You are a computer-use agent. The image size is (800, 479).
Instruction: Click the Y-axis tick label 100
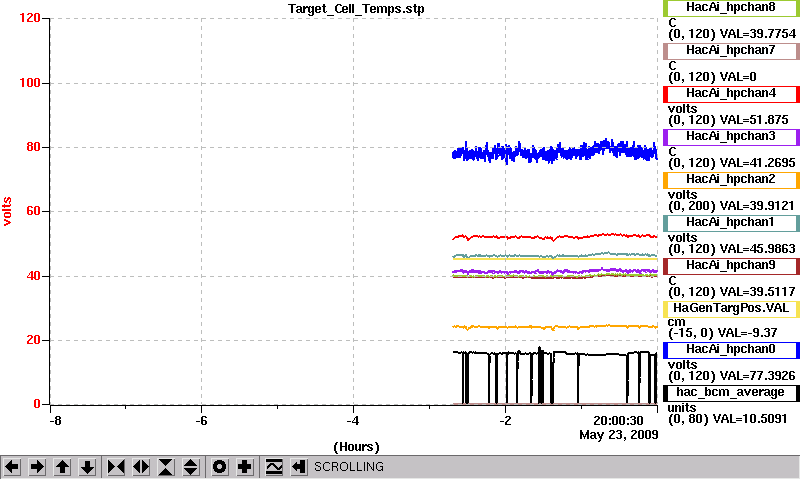(x=30, y=83)
